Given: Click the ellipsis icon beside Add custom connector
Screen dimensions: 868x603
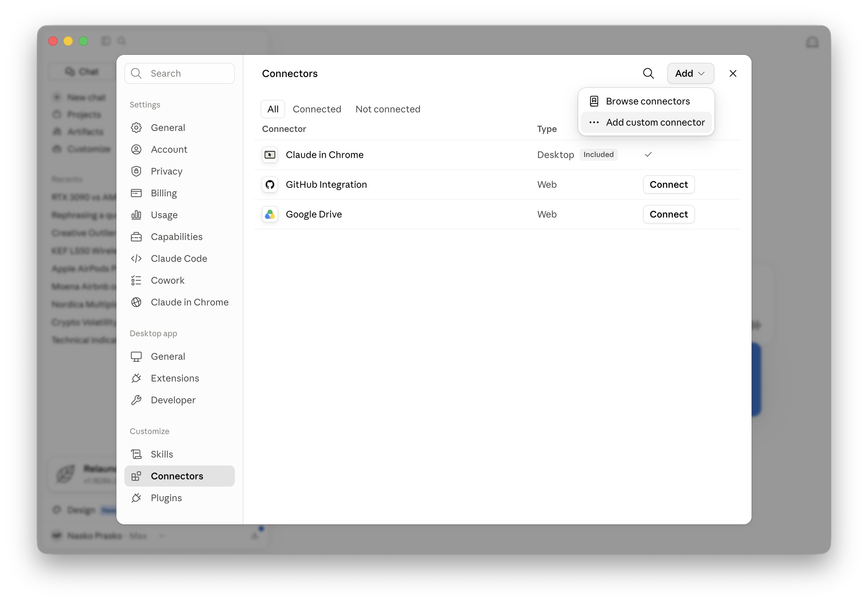Looking at the screenshot, I should tap(594, 122).
